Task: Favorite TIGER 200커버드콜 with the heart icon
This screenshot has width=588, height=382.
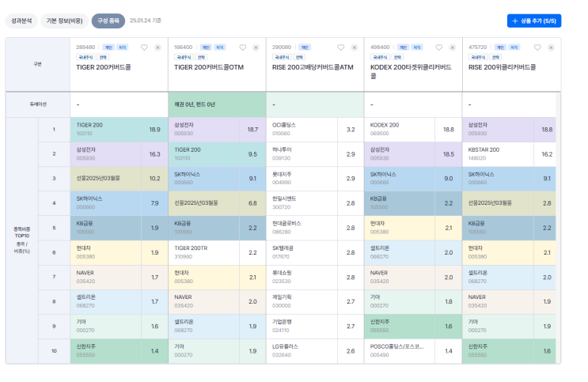Action: tap(144, 47)
